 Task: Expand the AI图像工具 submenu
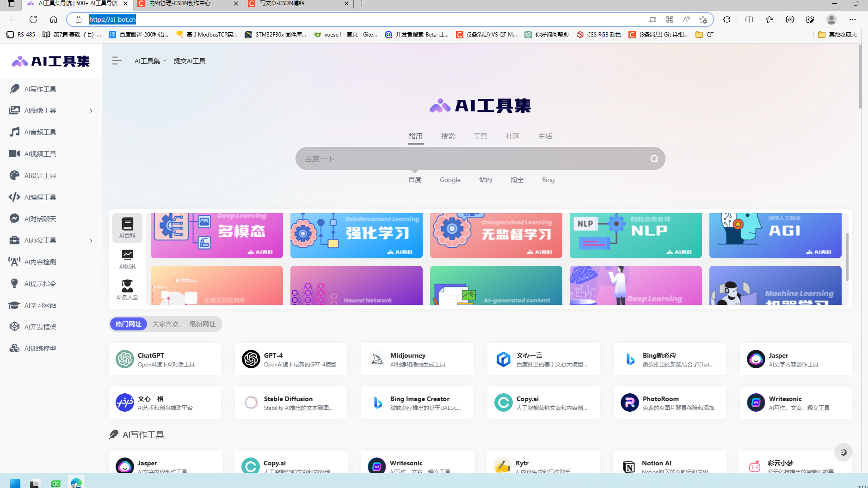(x=91, y=110)
